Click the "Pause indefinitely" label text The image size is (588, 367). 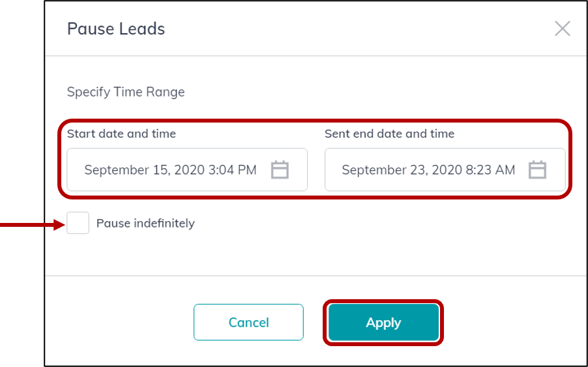[145, 223]
